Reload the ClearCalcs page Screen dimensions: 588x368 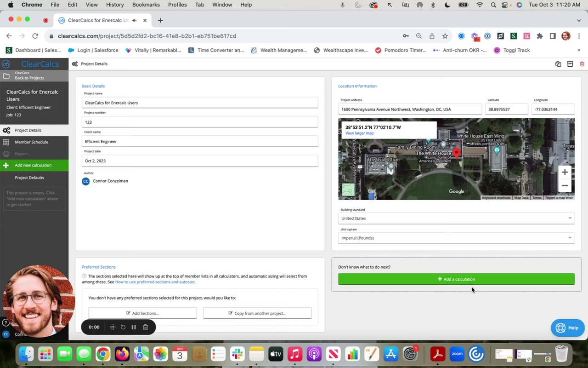click(35, 36)
